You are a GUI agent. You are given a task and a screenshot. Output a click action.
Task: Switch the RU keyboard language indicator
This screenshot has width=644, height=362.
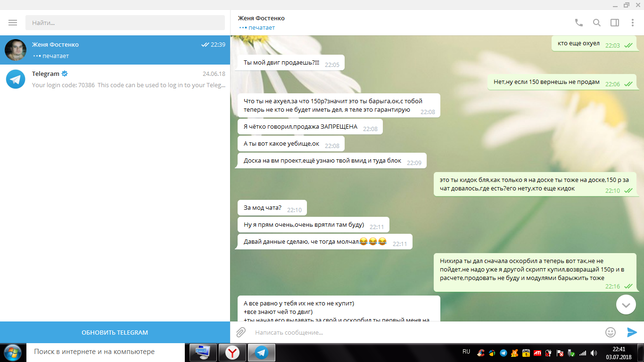pyautogui.click(x=466, y=352)
